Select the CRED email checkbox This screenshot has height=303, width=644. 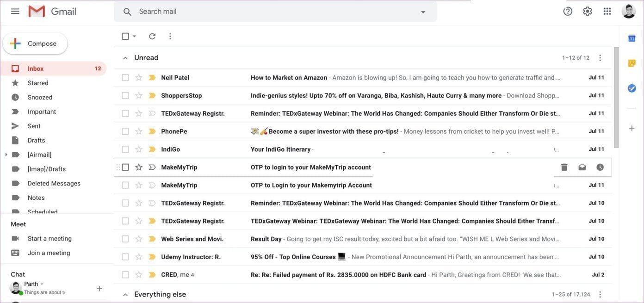click(125, 275)
